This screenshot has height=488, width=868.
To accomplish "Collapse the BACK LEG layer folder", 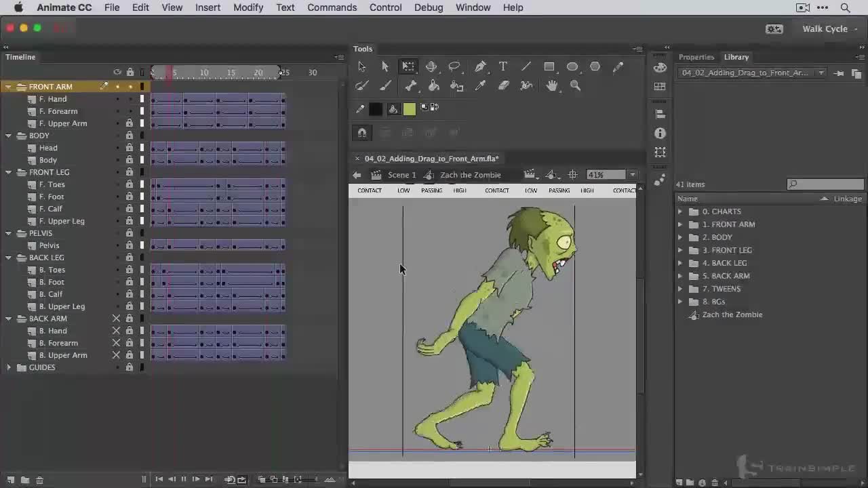I will click(x=9, y=258).
